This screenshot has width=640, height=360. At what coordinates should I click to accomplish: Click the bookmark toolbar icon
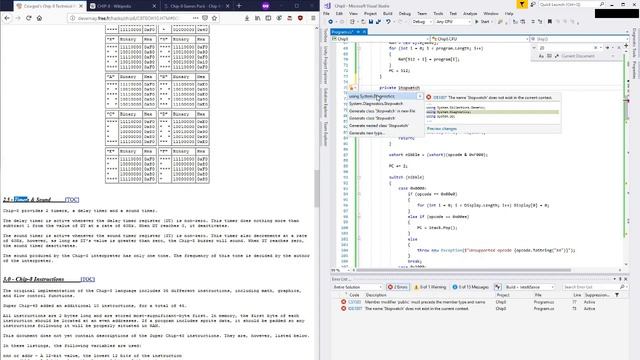[550, 22]
